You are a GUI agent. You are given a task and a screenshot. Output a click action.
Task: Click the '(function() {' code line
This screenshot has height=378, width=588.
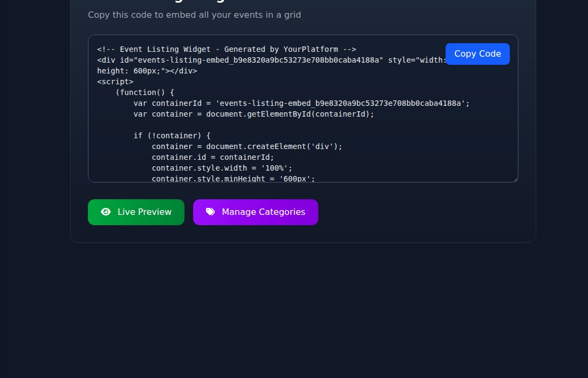click(x=145, y=92)
